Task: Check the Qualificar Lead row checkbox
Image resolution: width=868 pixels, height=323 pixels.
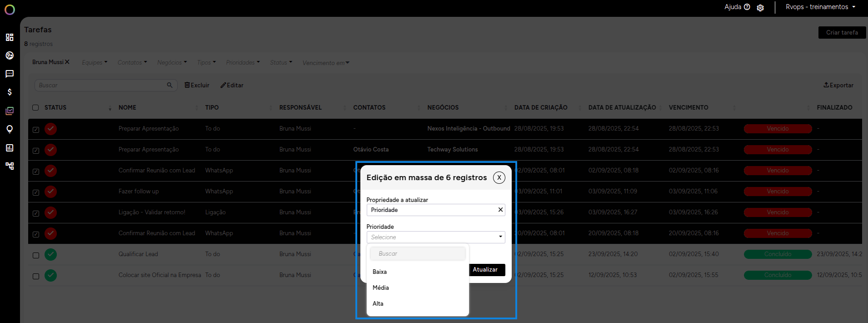Action: [36, 255]
